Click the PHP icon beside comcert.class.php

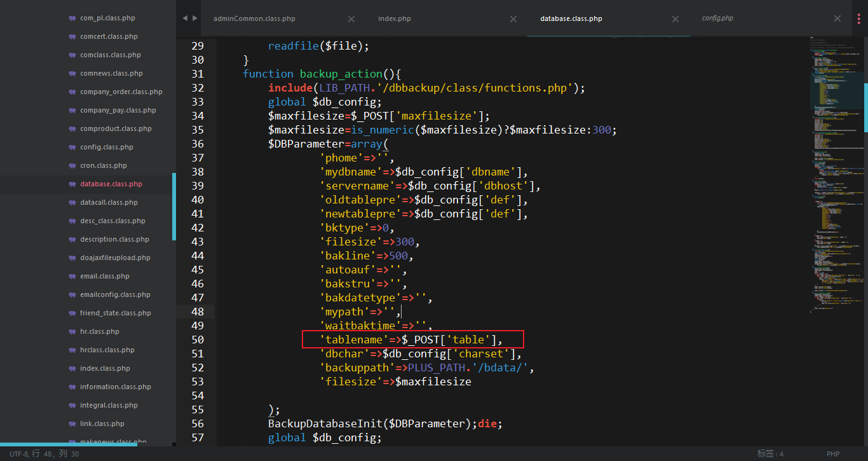pyautogui.click(x=72, y=37)
